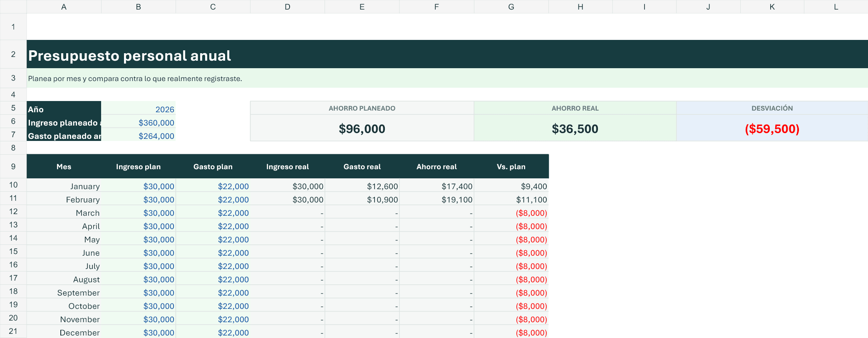Screen dimensions: 868x338
Task: Select the 'October' month cell
Action: (x=64, y=305)
